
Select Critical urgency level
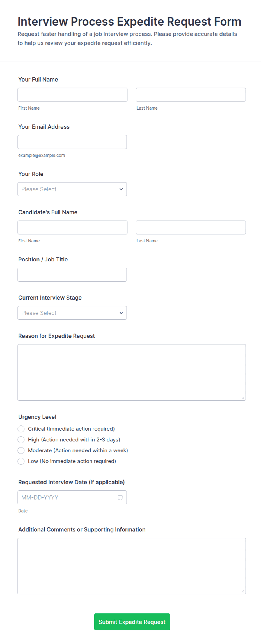click(x=21, y=429)
